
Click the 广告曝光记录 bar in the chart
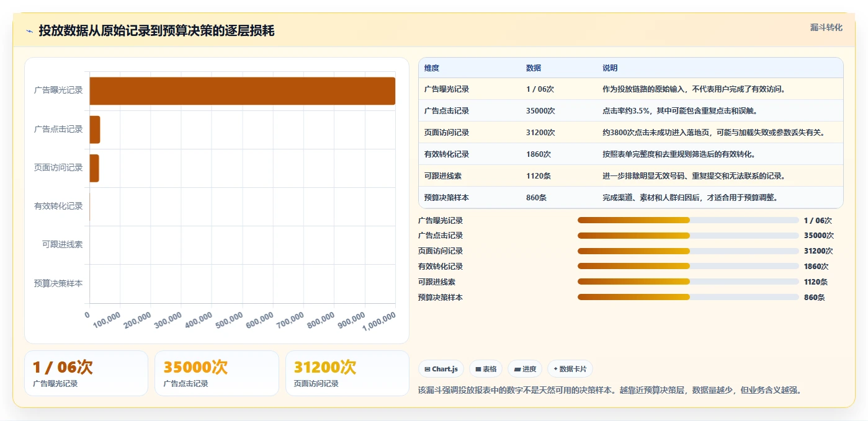[242, 91]
